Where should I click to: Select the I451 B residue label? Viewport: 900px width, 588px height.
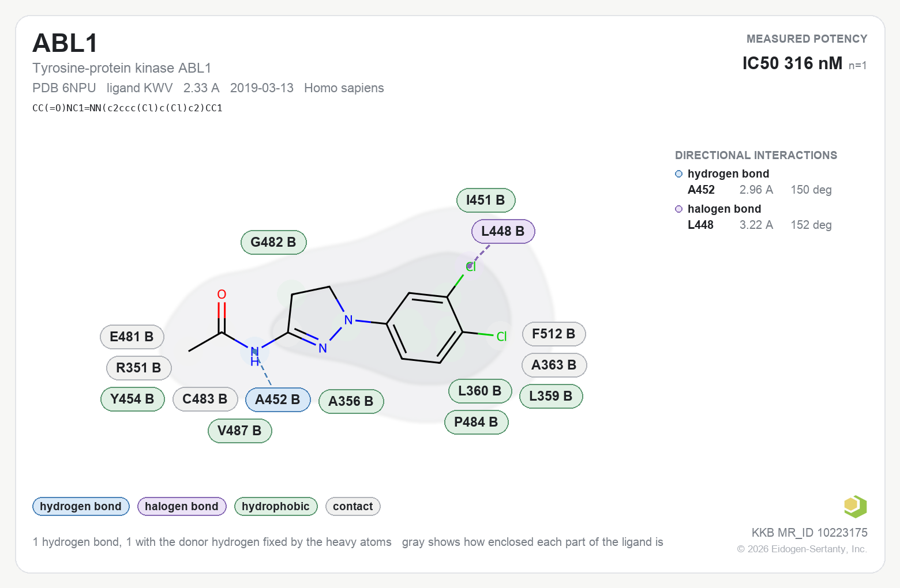coord(486,200)
